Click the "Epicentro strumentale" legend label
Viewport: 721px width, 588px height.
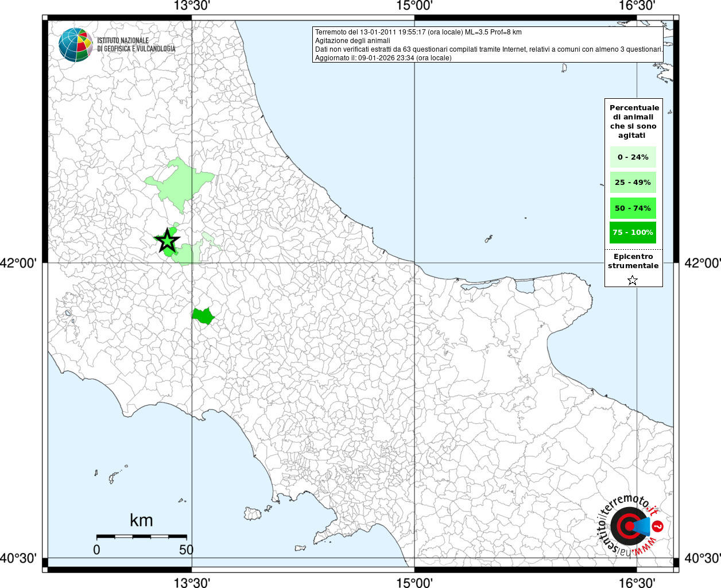(x=633, y=261)
